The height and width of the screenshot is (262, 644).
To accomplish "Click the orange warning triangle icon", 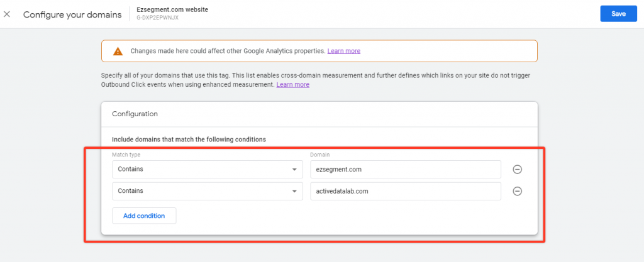I will click(x=118, y=52).
